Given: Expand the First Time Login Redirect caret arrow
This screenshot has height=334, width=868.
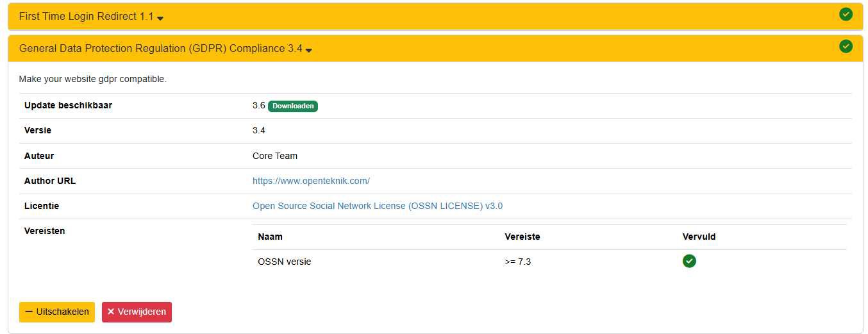Looking at the screenshot, I should point(160,19).
